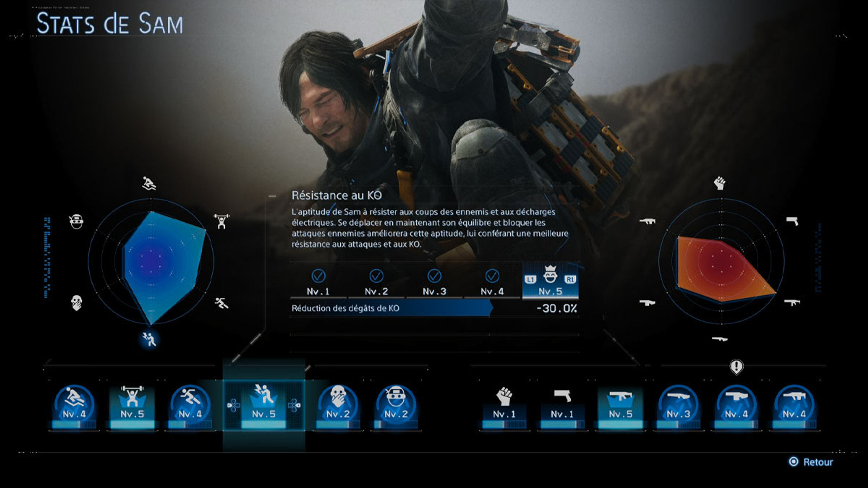Select the pistol weapon tile Nv.1
868x488 pixels.
click(562, 407)
